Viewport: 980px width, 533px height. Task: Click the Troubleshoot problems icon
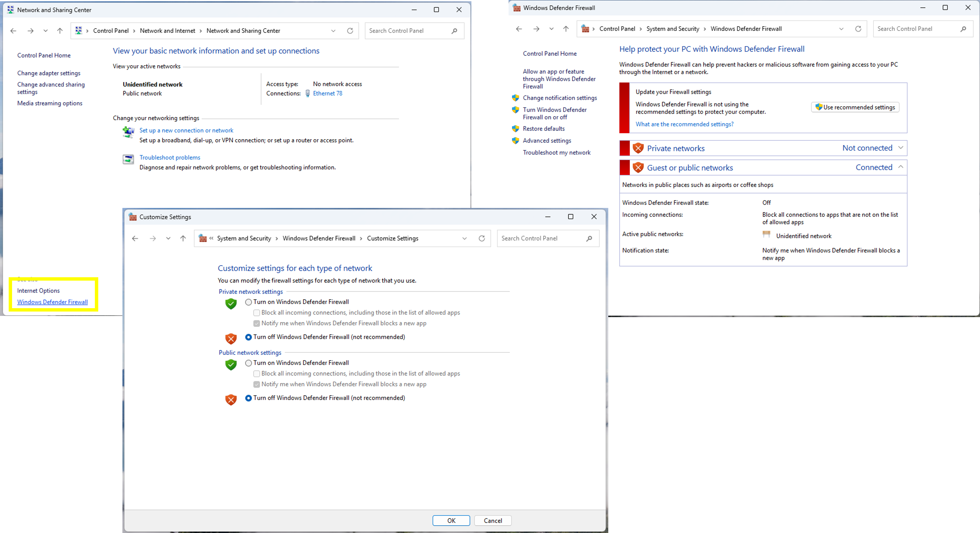tap(128, 159)
